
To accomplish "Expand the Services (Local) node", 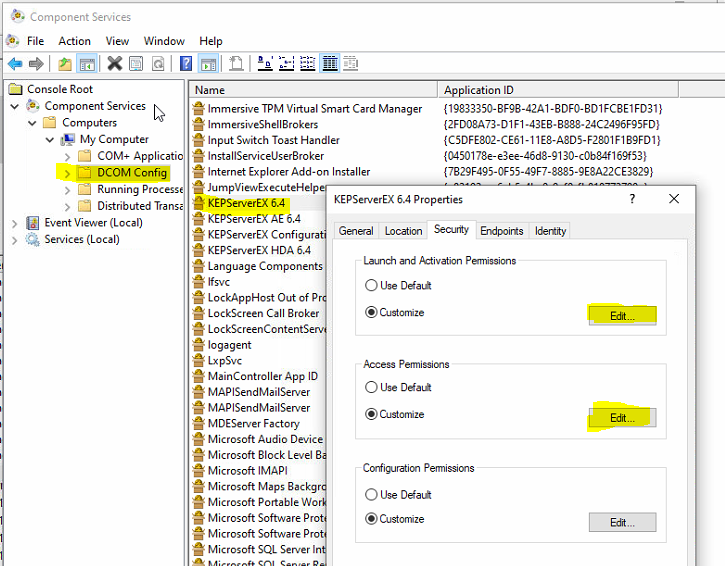I will click(15, 240).
